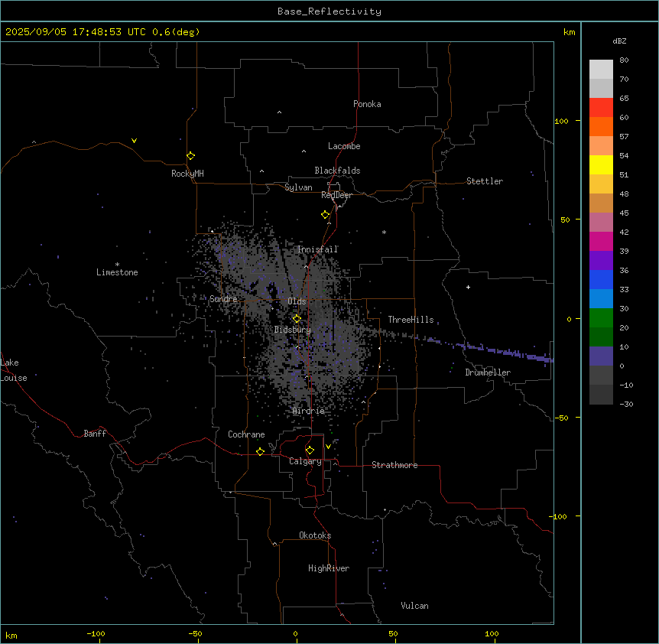Click the yellow diamond marker between Olds and Didsbury
The height and width of the screenshot is (644, 659).
(x=297, y=318)
